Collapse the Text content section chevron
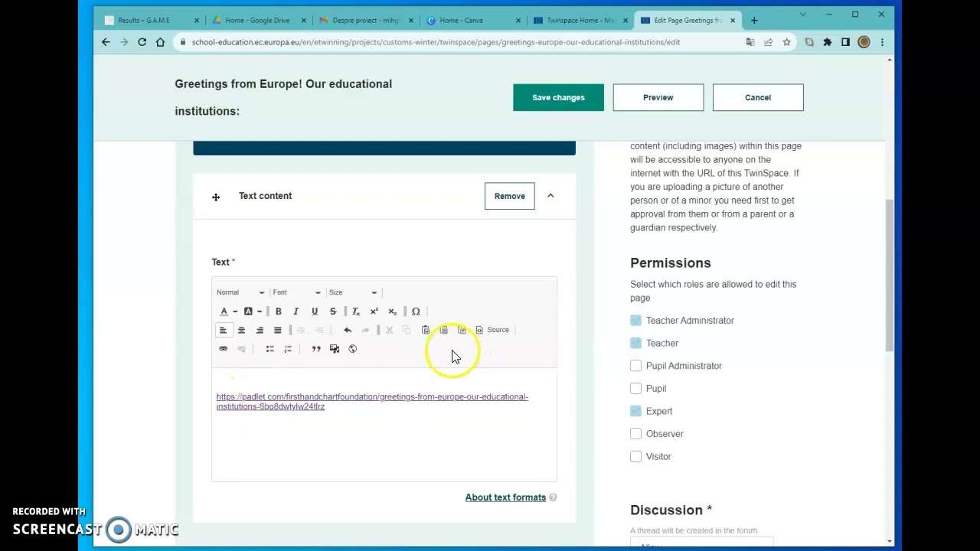This screenshot has width=980, height=551. (550, 196)
